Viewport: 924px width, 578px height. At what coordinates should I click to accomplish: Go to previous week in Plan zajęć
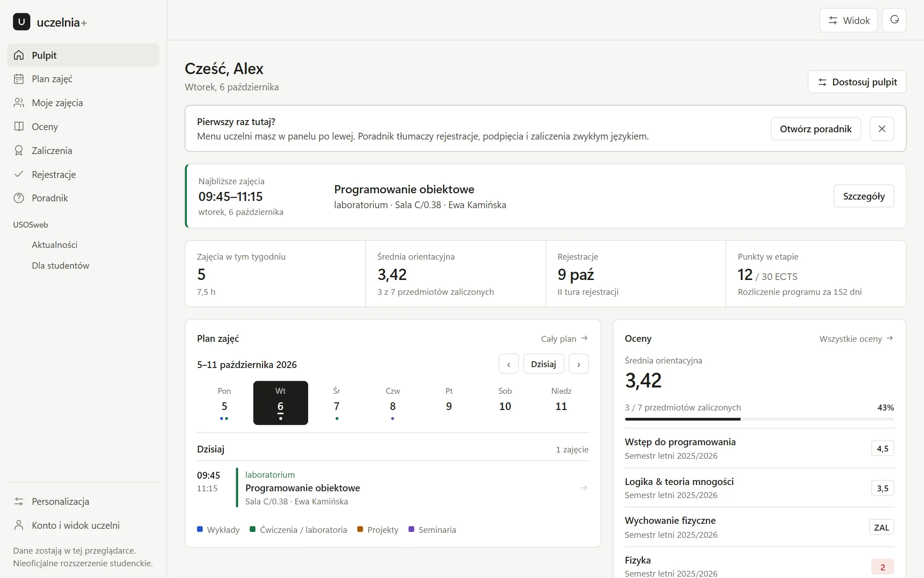[508, 364]
